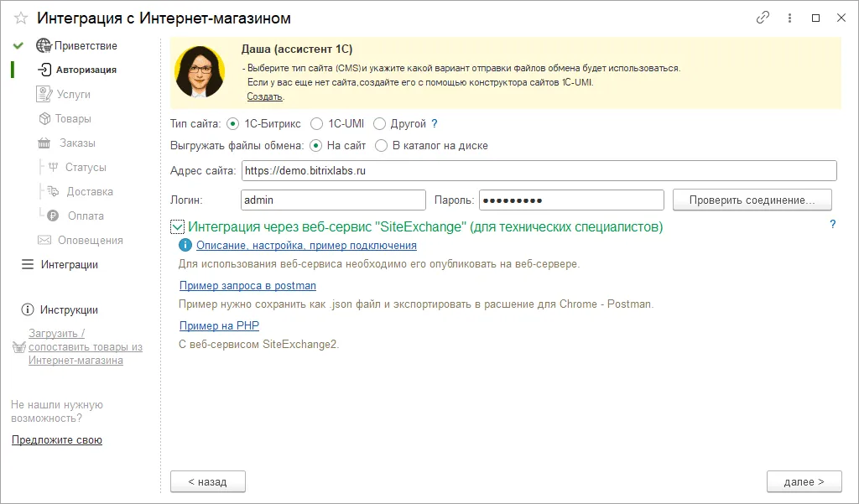
Task: Go to the Заказы step in sidebar
Action: point(76,143)
